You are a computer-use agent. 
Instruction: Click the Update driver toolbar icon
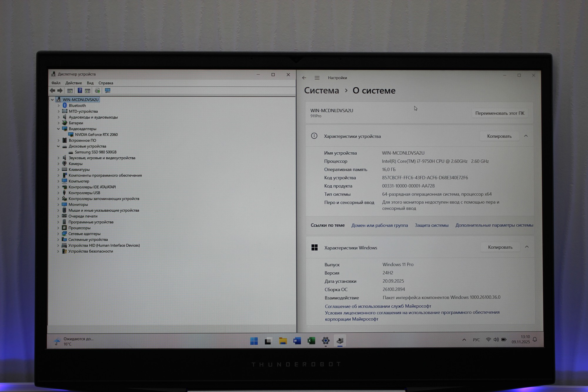pyautogui.click(x=97, y=91)
